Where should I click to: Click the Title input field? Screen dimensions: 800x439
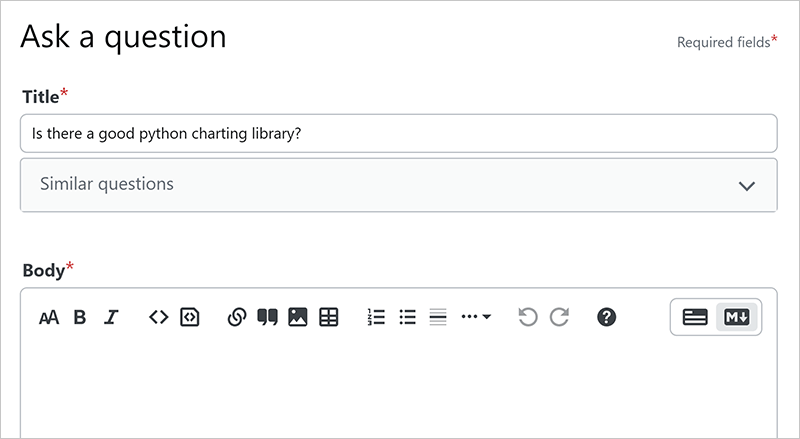pyautogui.click(x=398, y=133)
